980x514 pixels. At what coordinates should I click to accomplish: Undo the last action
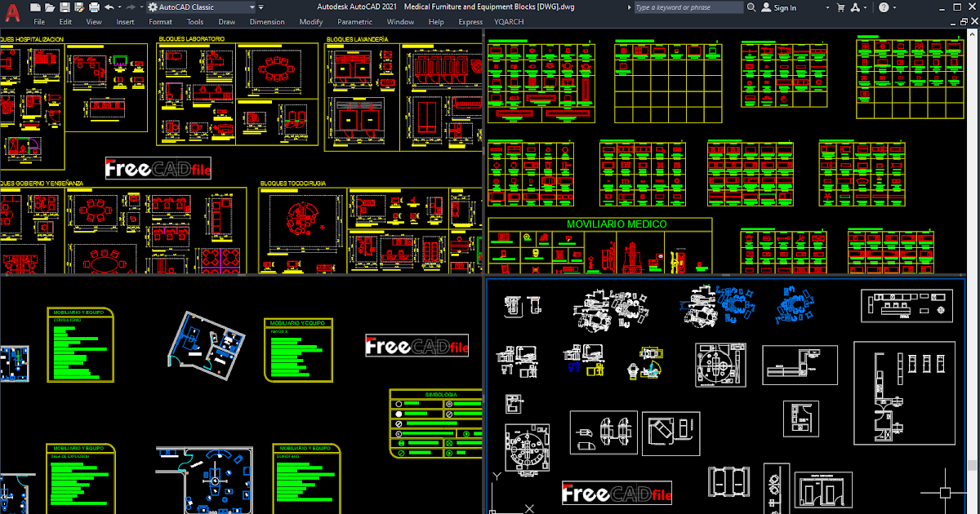[109, 7]
